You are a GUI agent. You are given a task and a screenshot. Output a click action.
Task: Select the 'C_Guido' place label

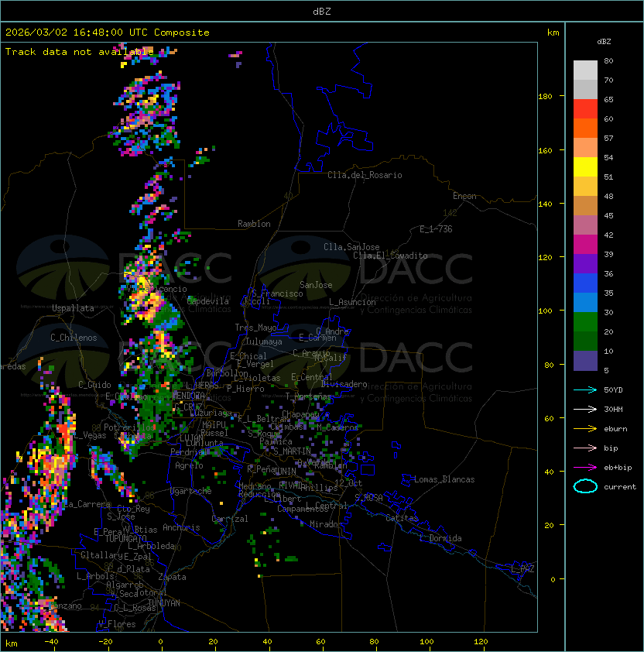pos(94,385)
